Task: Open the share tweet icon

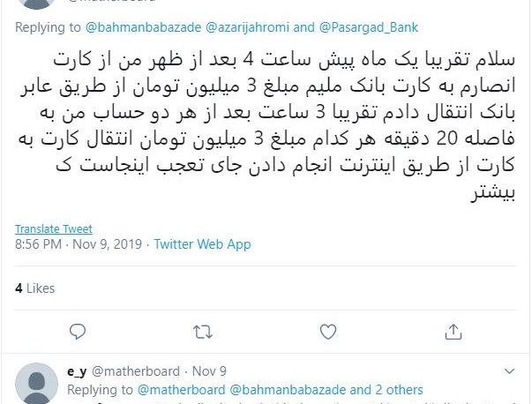Action: (453, 332)
